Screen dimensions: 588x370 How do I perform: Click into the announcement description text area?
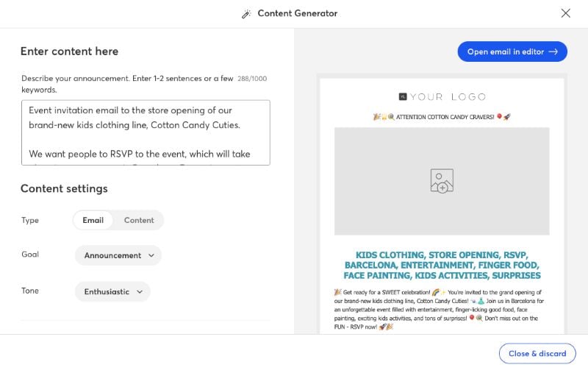pyautogui.click(x=146, y=132)
